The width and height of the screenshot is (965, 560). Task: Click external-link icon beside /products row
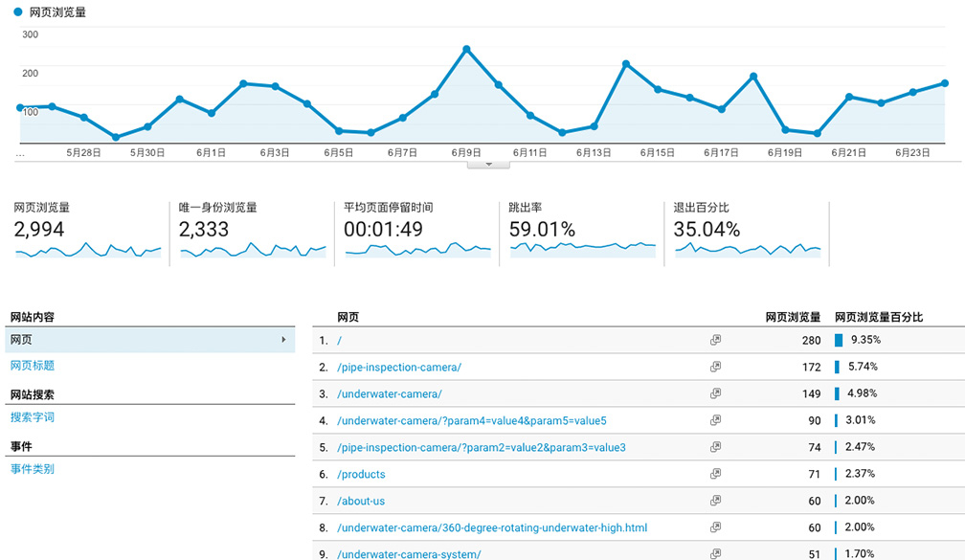tap(715, 474)
